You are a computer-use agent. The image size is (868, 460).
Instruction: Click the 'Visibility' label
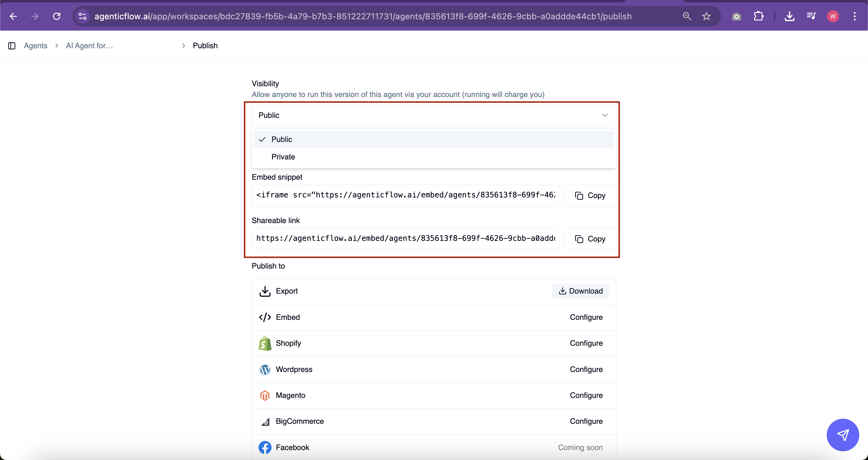pyautogui.click(x=265, y=83)
